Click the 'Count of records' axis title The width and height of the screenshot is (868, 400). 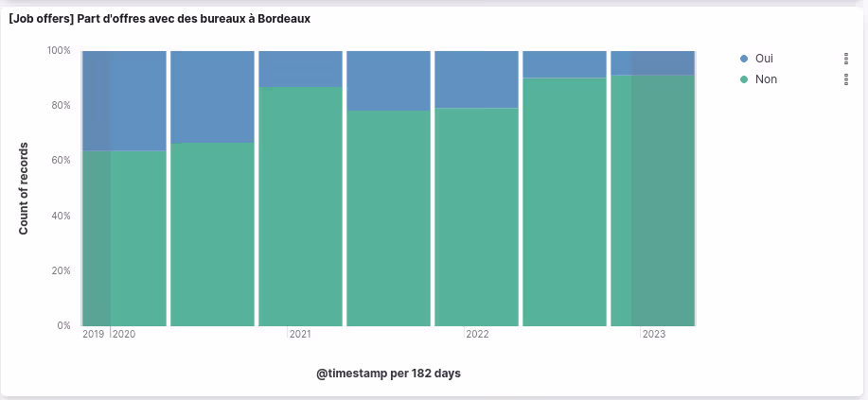click(x=24, y=188)
